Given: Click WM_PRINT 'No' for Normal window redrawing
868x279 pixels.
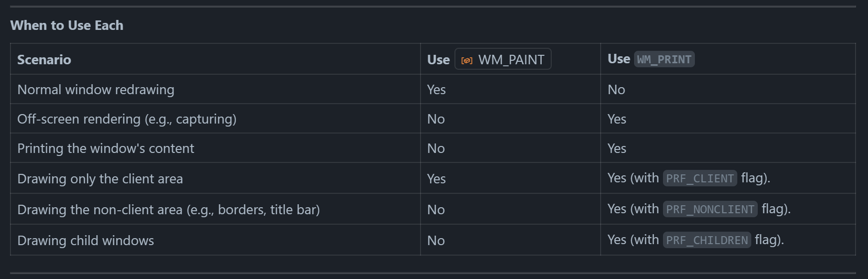Looking at the screenshot, I should coord(616,90).
